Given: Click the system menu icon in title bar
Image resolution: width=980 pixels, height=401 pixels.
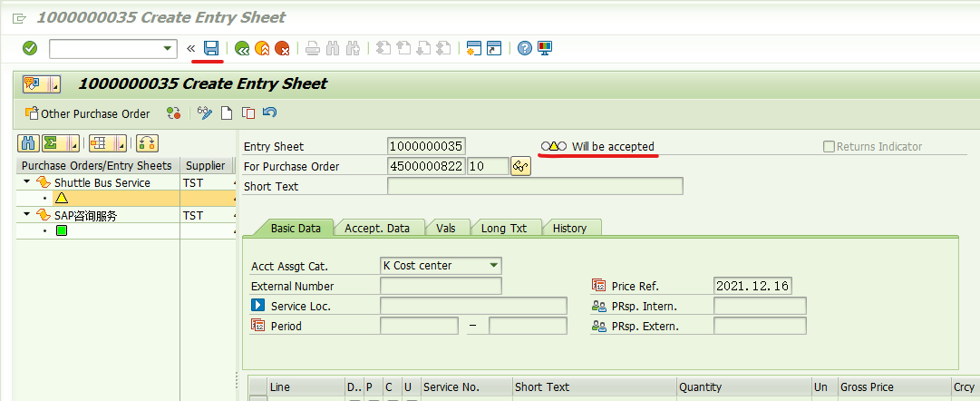Looking at the screenshot, I should pos(19,18).
